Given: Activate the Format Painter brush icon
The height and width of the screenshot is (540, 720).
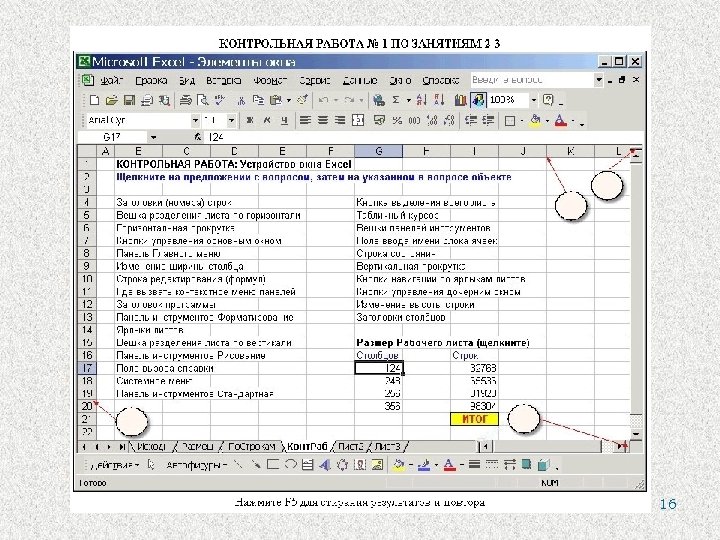Looking at the screenshot, I should pos(303,100).
